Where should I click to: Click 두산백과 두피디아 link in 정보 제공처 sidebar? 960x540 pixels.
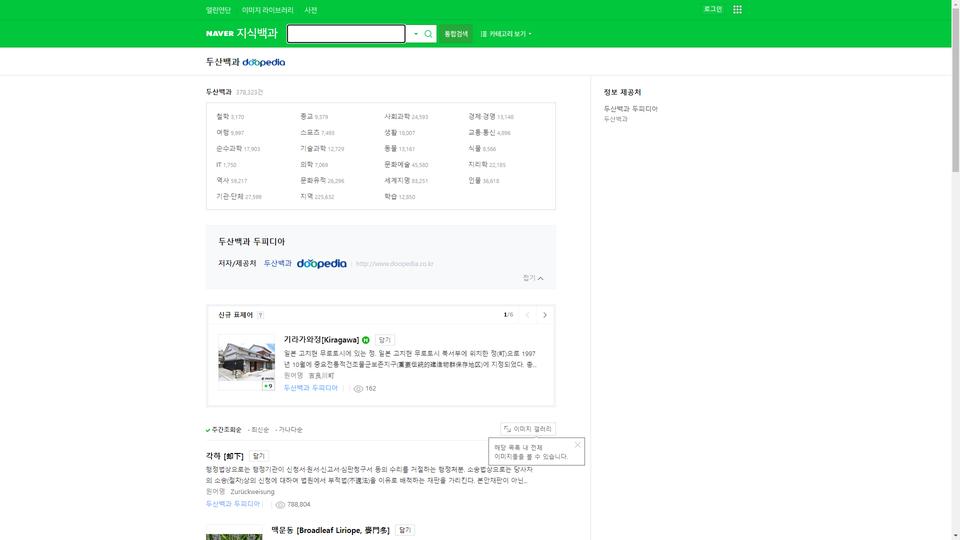[631, 109]
